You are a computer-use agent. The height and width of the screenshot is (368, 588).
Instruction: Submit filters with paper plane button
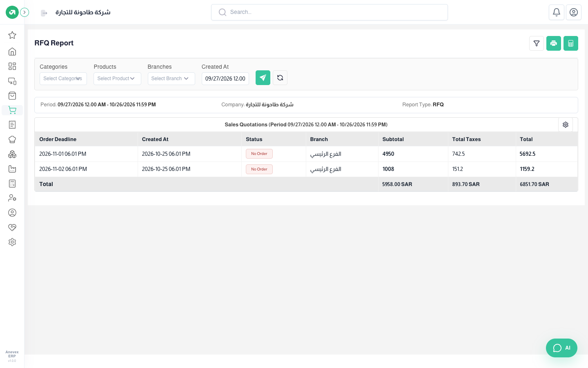pos(263,78)
